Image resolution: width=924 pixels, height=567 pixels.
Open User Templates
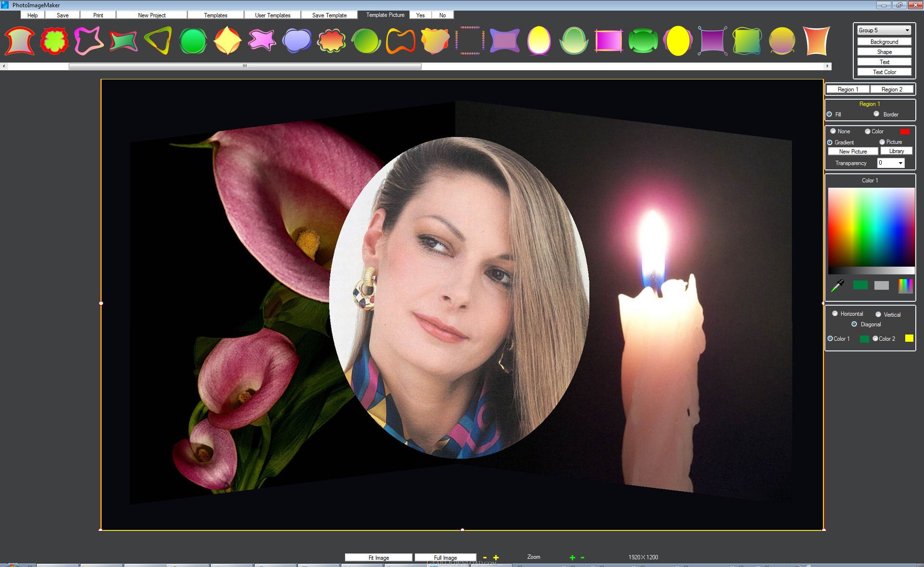(273, 15)
